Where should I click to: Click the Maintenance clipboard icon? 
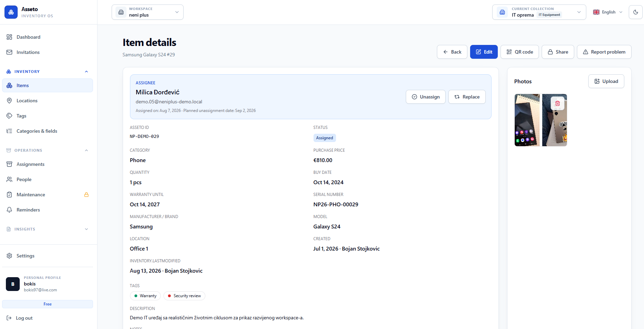pos(9,195)
